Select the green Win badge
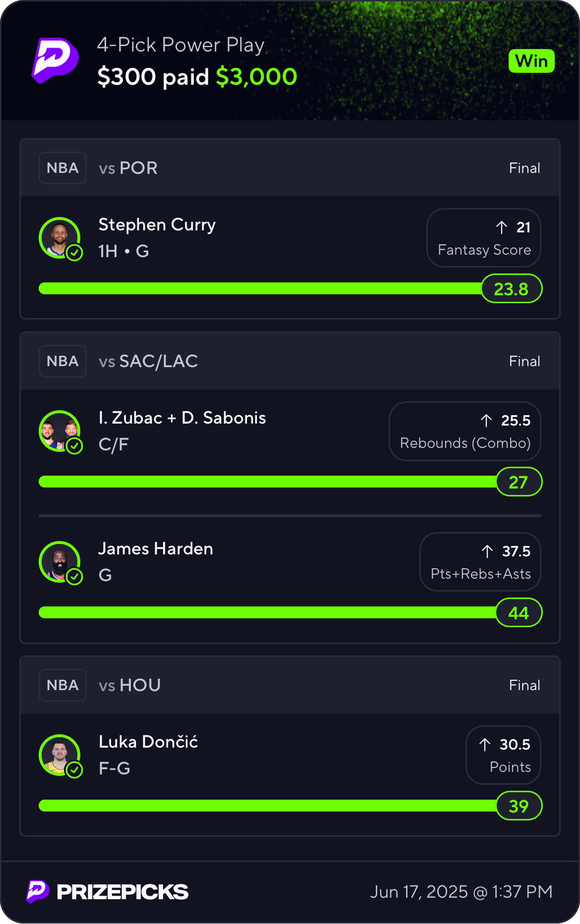Screen dimensions: 580x924 point(531,61)
